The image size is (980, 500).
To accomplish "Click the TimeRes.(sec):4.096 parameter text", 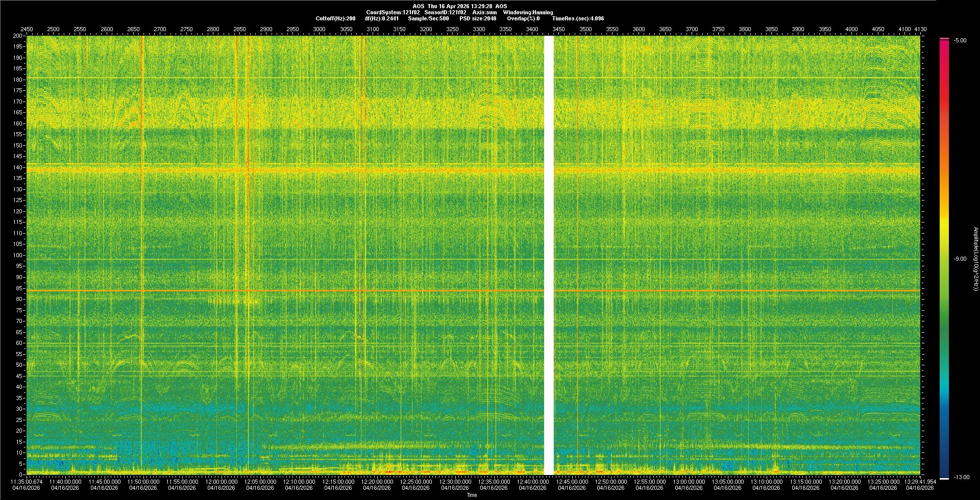I will [x=578, y=18].
